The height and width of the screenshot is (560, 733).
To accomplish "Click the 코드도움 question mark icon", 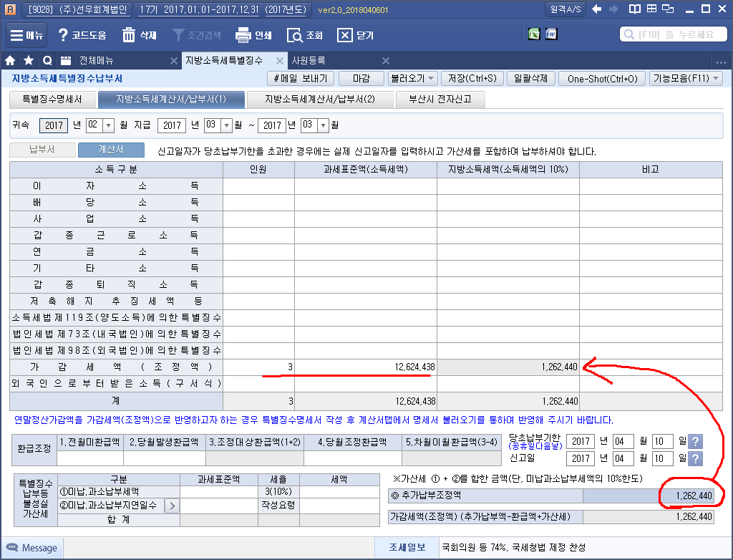I will pos(63,35).
